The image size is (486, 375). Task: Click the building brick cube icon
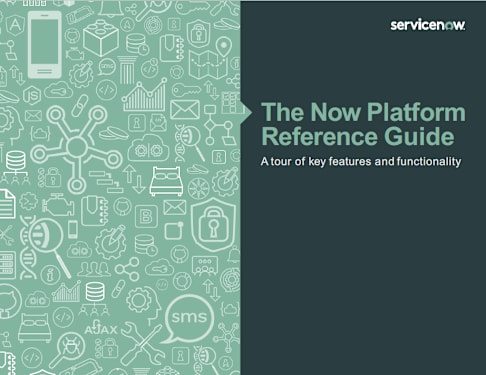(x=101, y=37)
